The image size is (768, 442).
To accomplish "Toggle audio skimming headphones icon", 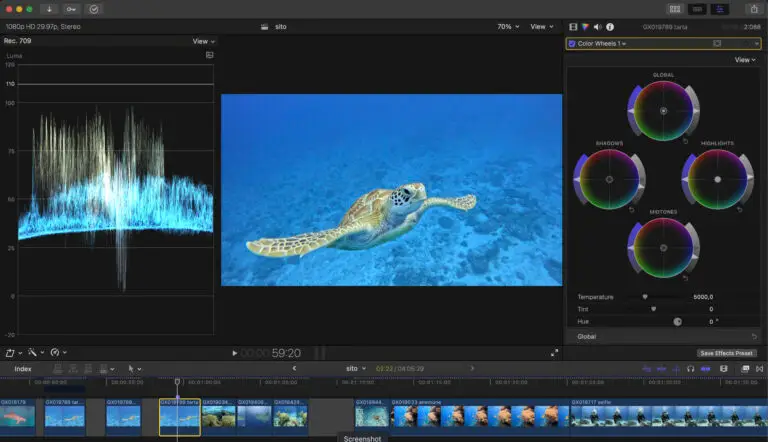I will coord(691,368).
